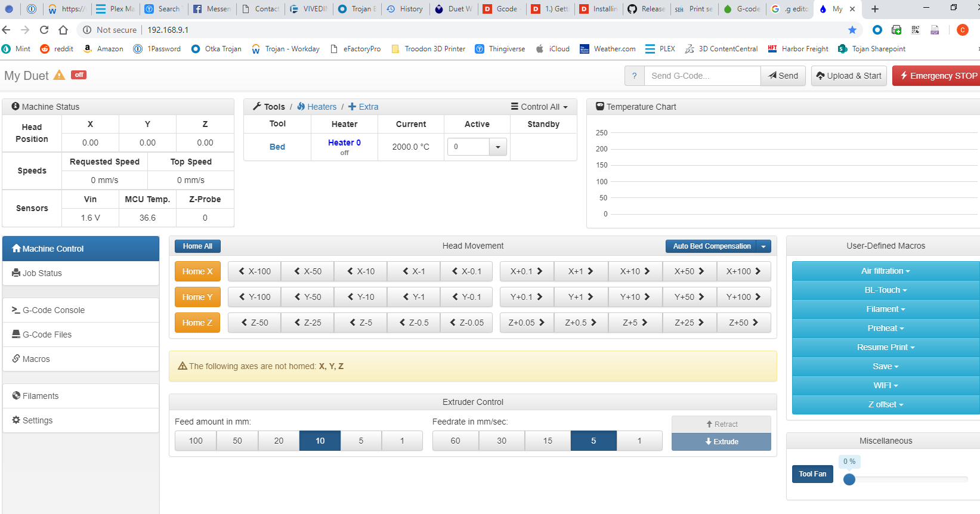
Task: Expand the Preheat macro menu
Action: click(886, 328)
